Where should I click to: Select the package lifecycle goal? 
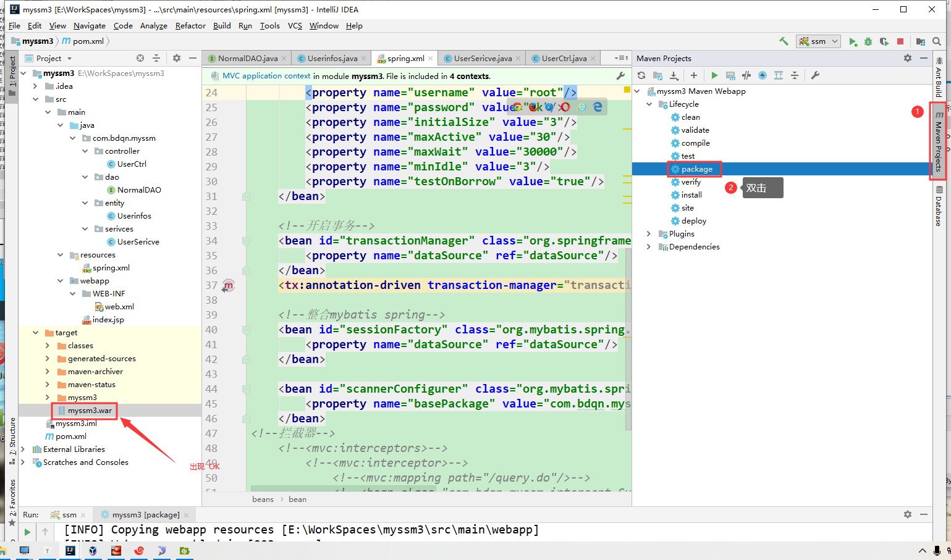pos(696,169)
